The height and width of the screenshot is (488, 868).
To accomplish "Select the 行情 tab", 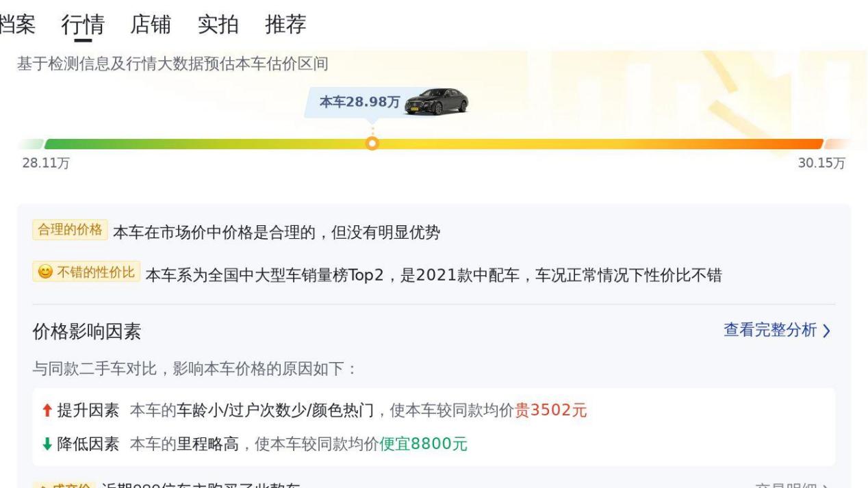I will pyautogui.click(x=83, y=25).
